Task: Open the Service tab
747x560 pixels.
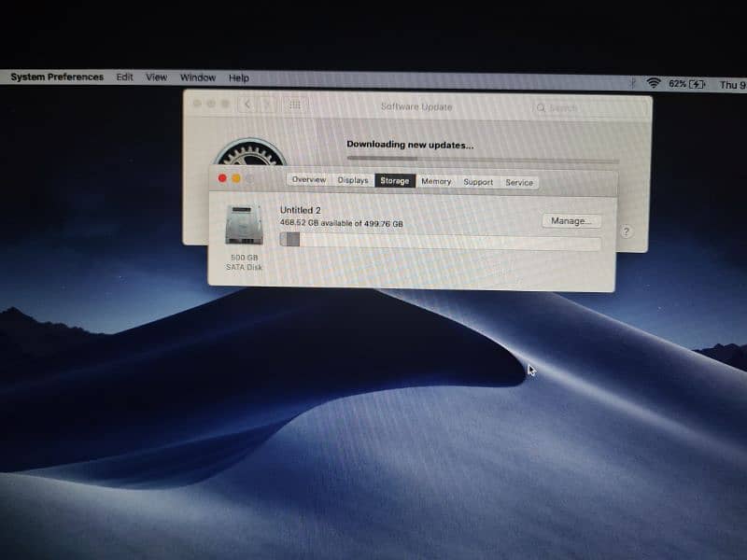Action: pyautogui.click(x=519, y=183)
